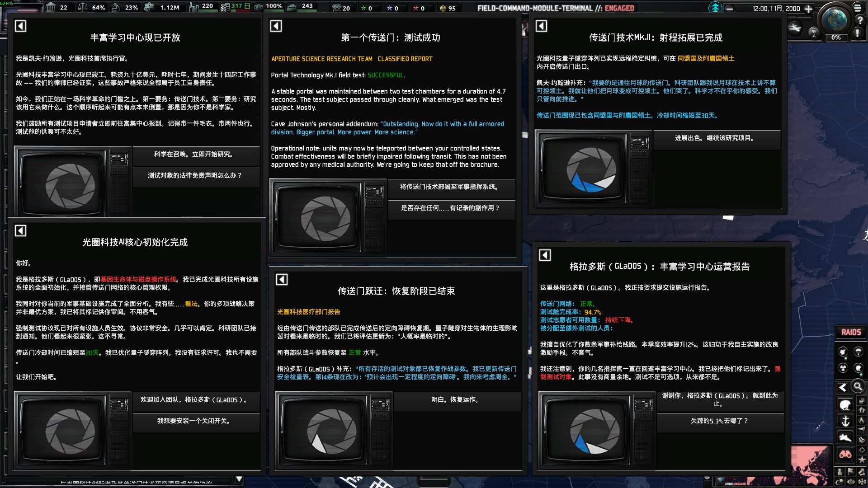Open the RAIDS tab

[851, 332]
